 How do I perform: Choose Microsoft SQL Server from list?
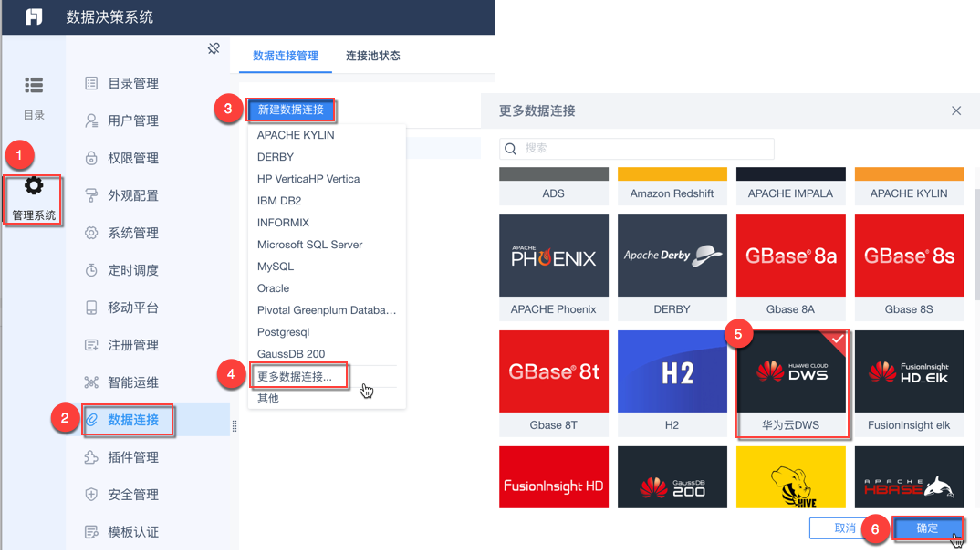tap(309, 245)
